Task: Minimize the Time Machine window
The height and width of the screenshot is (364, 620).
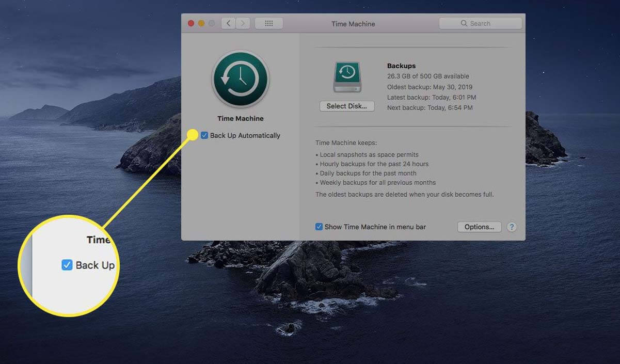Action: pyautogui.click(x=201, y=23)
